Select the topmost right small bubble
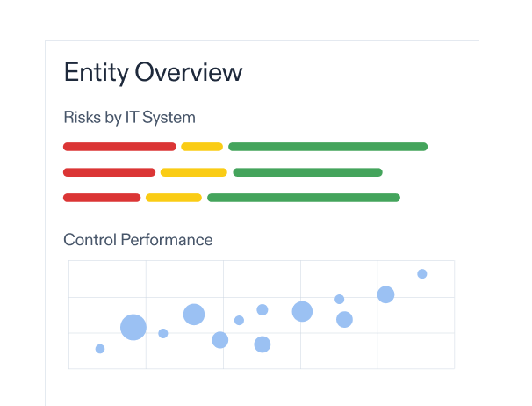532x406 pixels. tap(422, 274)
